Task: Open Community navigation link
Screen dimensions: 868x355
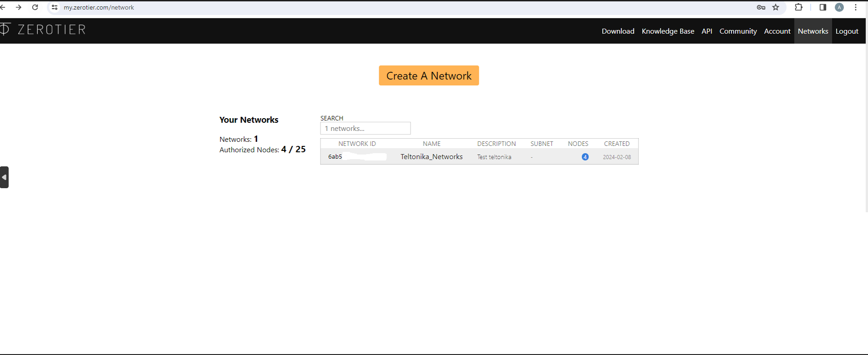Action: point(738,31)
